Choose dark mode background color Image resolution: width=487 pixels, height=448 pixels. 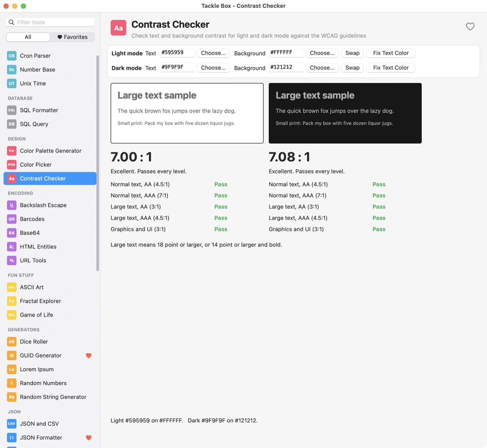[322, 68]
